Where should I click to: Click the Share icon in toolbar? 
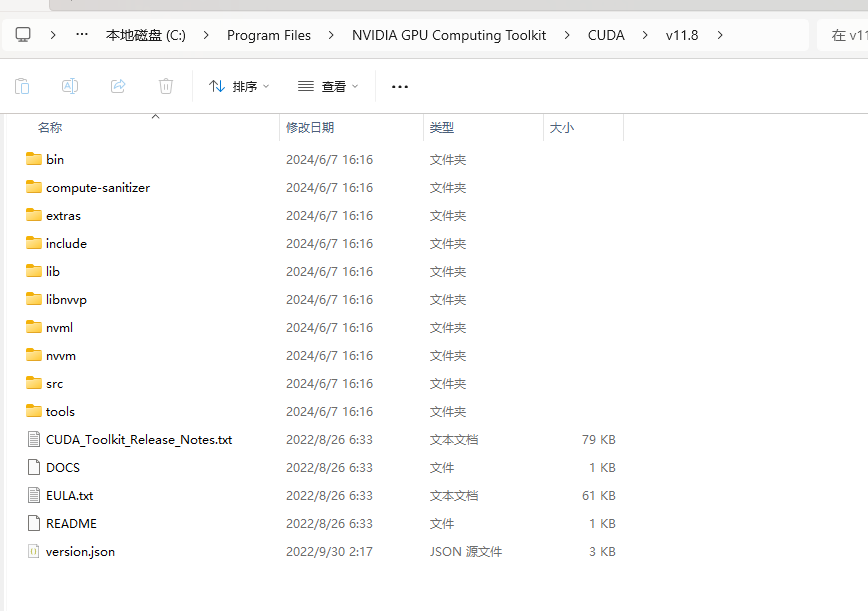point(118,86)
